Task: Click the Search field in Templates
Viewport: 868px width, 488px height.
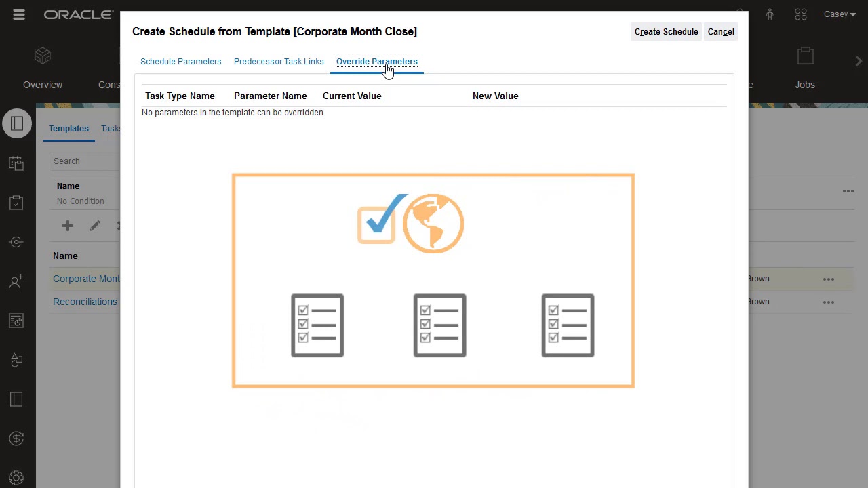Action: pos(85,161)
